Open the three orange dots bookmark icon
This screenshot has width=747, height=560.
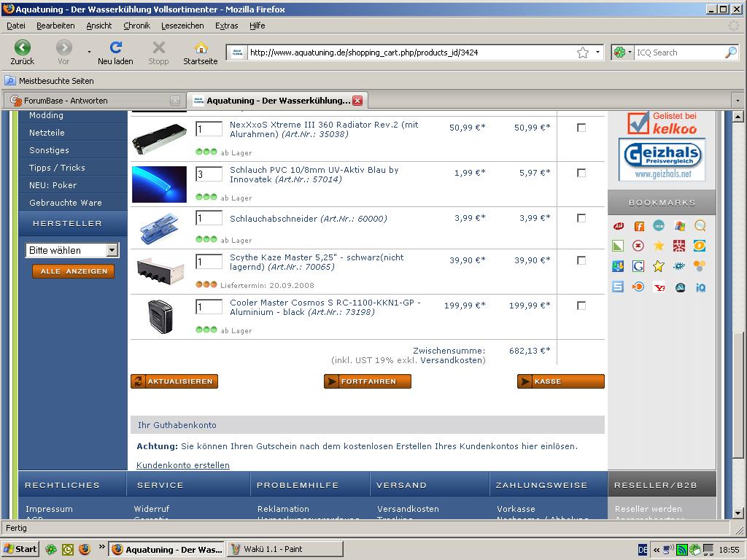point(700,265)
